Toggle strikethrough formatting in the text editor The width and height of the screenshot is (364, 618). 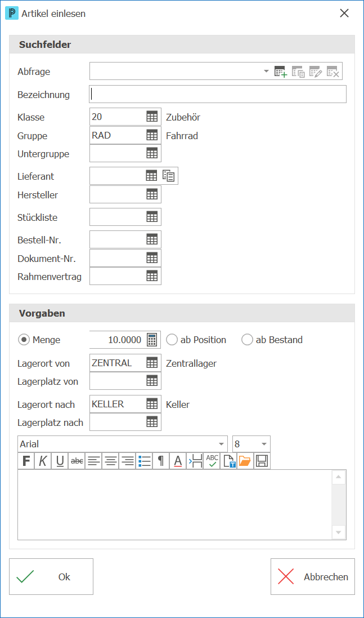[77, 461]
